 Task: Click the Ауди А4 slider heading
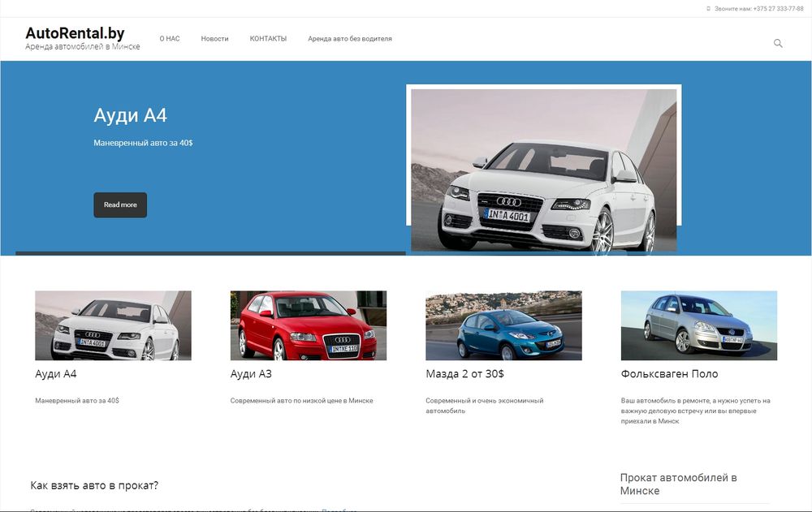coord(130,115)
